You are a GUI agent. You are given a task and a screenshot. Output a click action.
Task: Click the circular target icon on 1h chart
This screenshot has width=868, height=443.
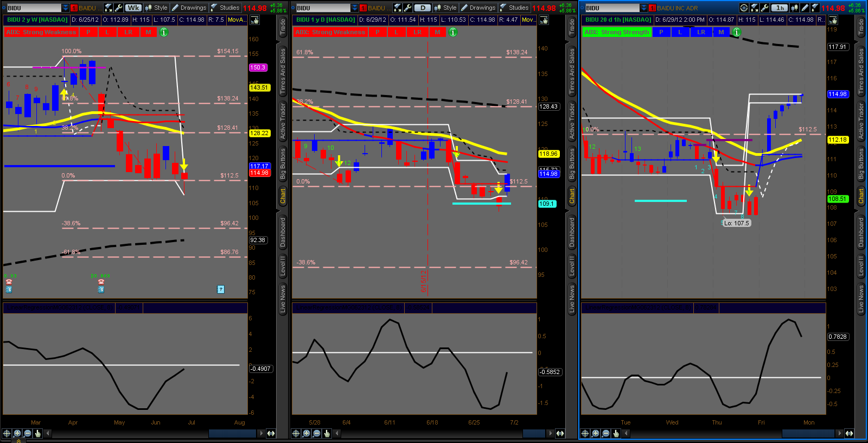(x=744, y=8)
